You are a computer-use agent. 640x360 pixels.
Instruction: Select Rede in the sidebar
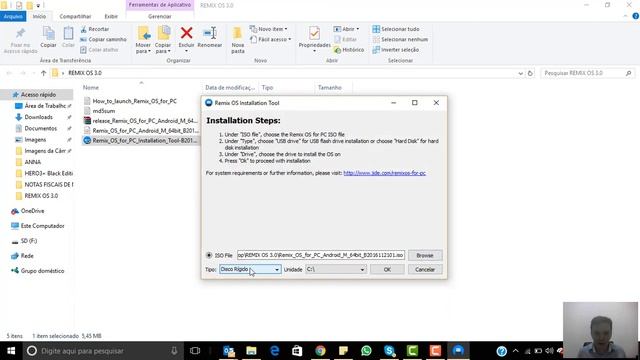point(27,256)
